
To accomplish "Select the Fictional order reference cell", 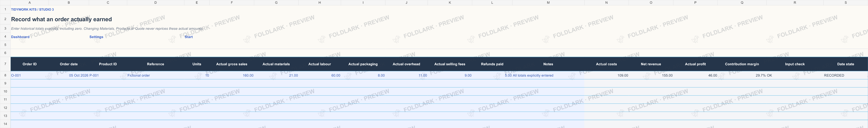I will pos(156,75).
